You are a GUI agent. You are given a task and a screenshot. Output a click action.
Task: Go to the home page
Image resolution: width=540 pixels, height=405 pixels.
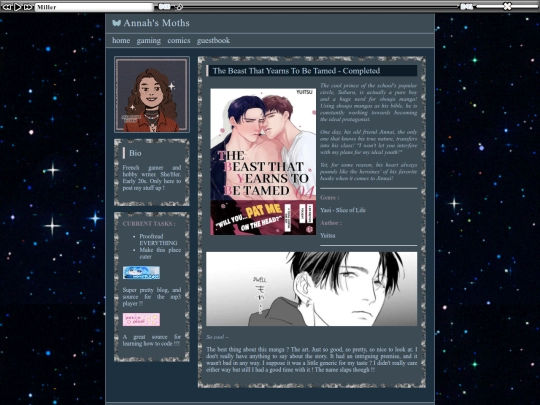tap(121, 41)
